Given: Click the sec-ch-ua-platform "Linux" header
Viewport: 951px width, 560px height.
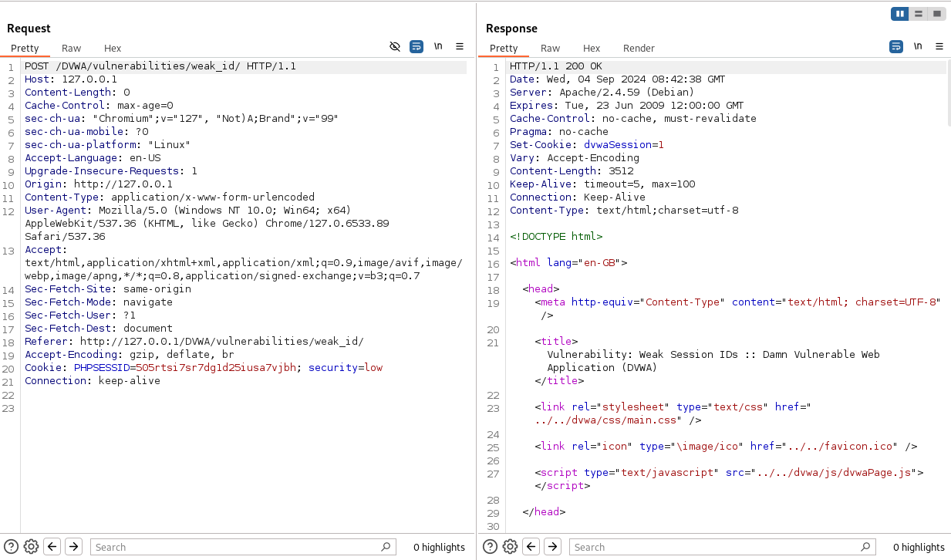Looking at the screenshot, I should tap(108, 146).
